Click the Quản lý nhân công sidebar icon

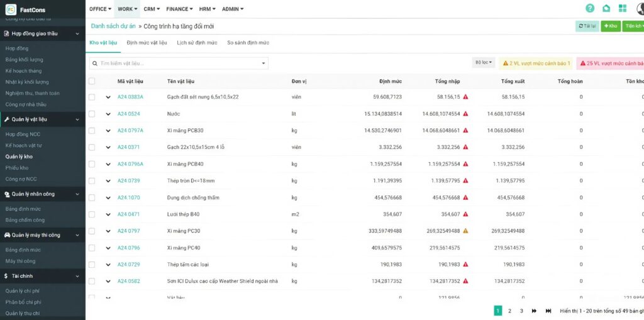point(7,194)
